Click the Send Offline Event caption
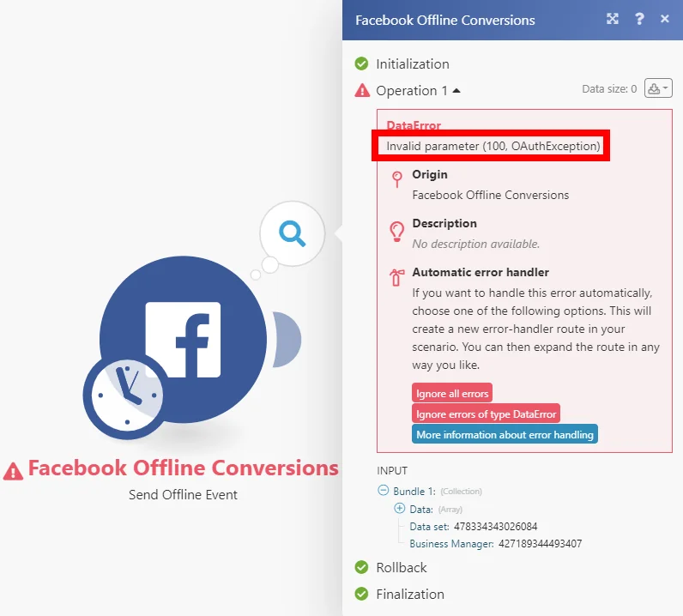683x616 pixels. click(183, 494)
